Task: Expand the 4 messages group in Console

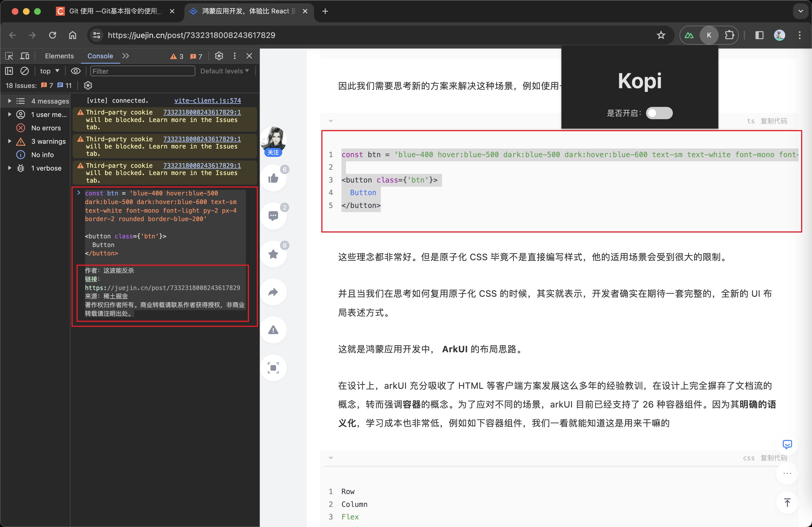Action: [x=9, y=100]
